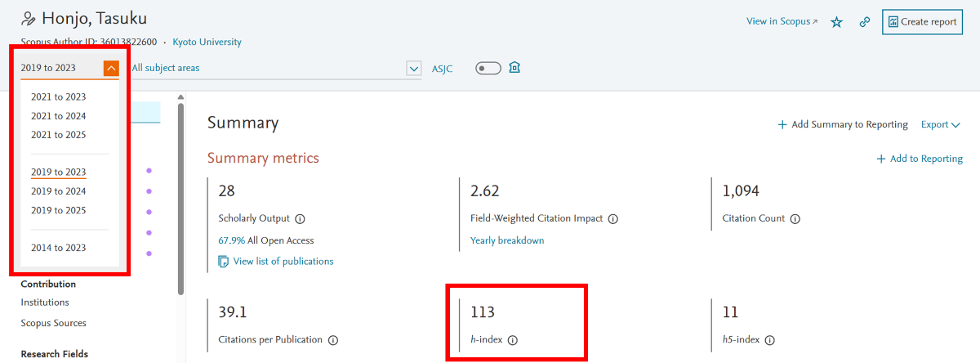
Task: Expand the Export menu
Action: pos(940,125)
